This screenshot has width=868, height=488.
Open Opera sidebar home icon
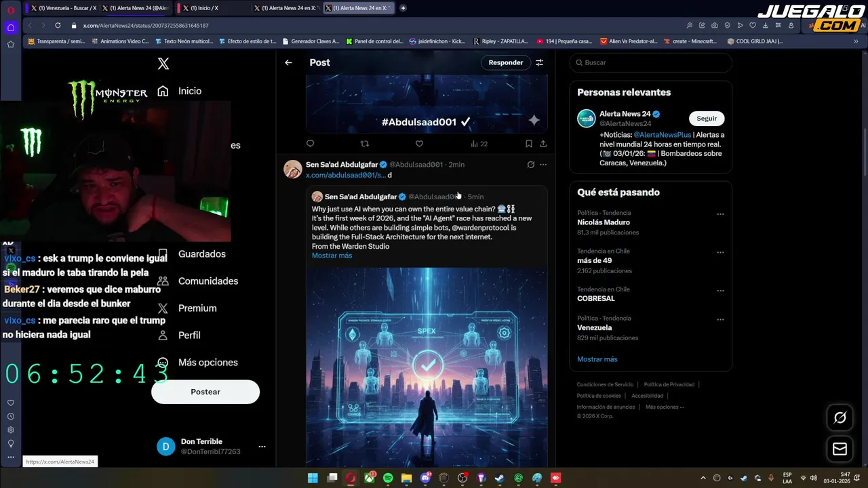(x=11, y=28)
